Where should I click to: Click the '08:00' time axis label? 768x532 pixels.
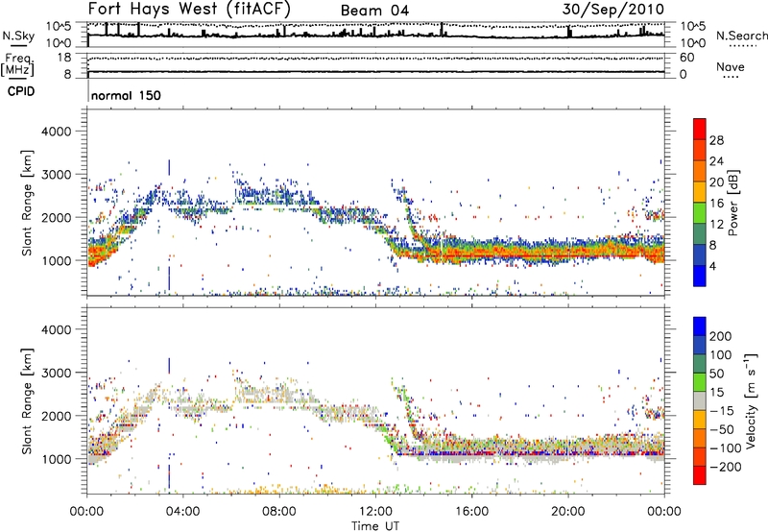[279, 512]
